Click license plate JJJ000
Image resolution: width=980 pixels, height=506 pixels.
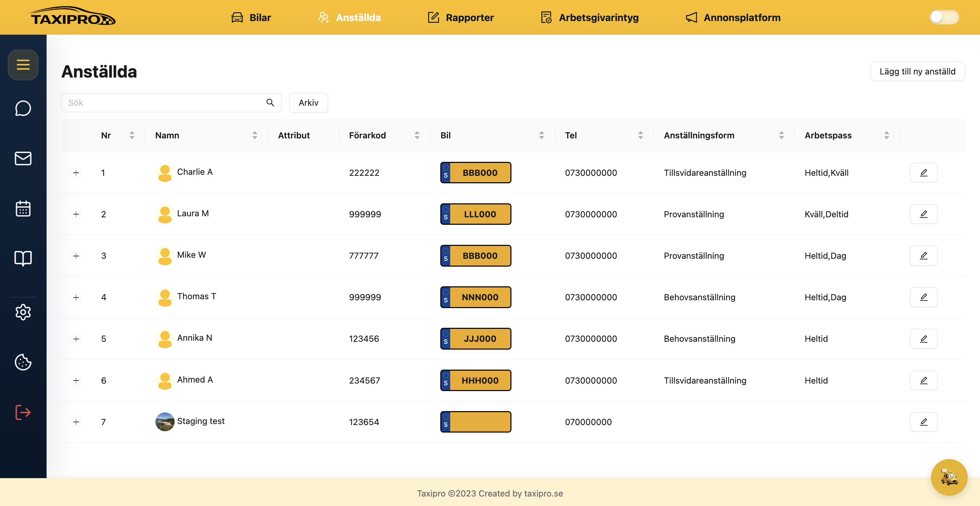[476, 339]
